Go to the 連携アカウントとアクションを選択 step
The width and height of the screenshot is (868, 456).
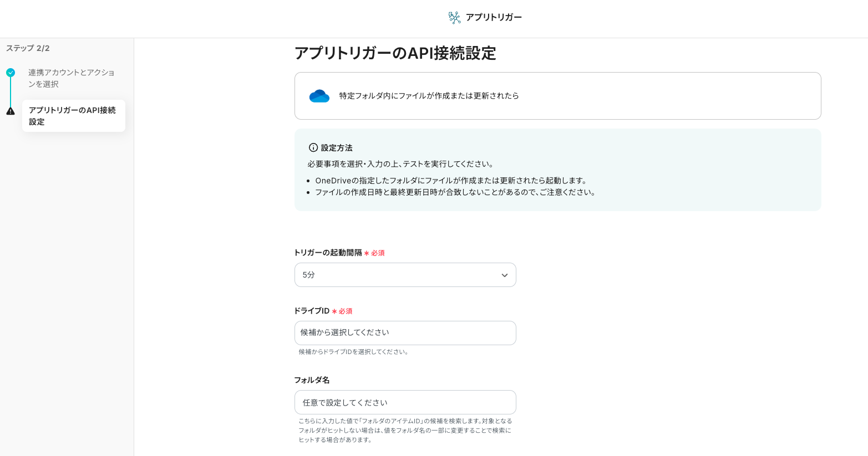(71, 78)
